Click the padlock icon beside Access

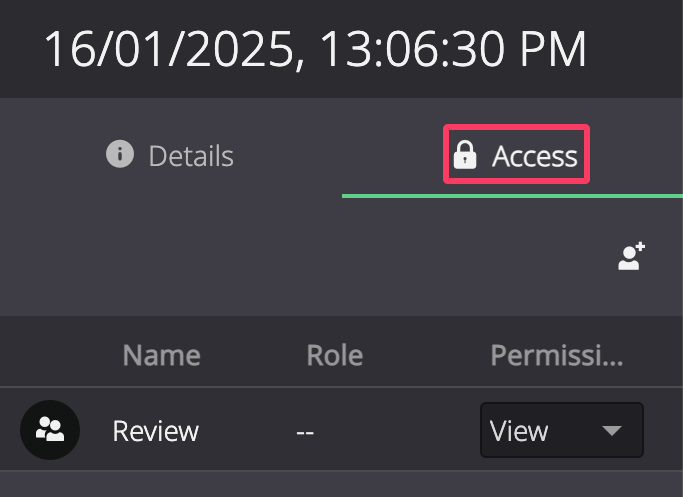(465, 155)
